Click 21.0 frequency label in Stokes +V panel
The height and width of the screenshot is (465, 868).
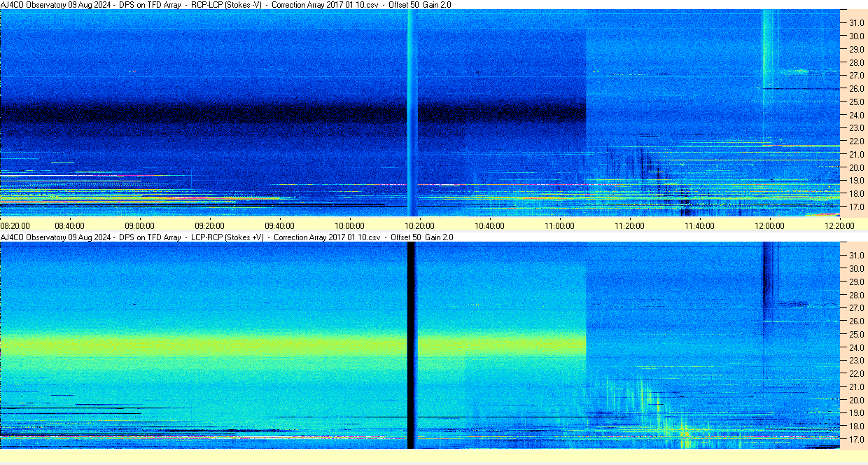click(x=856, y=387)
